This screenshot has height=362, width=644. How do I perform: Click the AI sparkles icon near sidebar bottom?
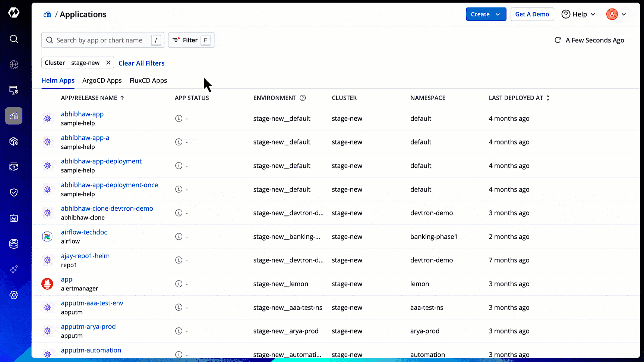point(14,270)
